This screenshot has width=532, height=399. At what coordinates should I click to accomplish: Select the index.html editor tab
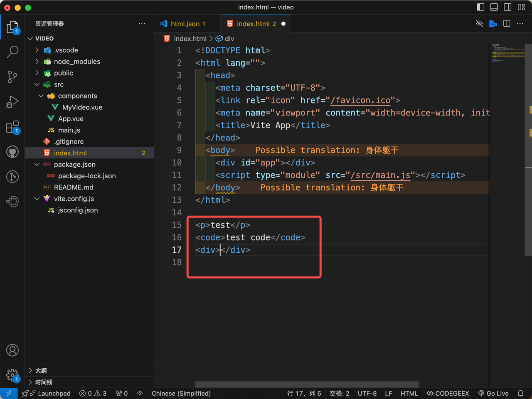click(x=253, y=24)
